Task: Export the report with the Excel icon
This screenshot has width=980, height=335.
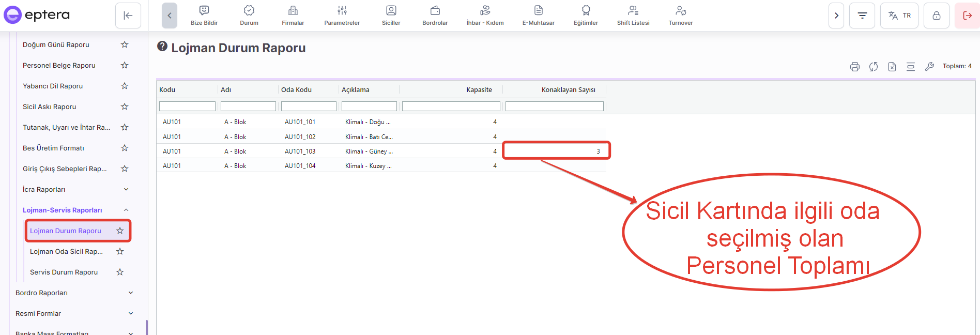Action: tap(892, 67)
